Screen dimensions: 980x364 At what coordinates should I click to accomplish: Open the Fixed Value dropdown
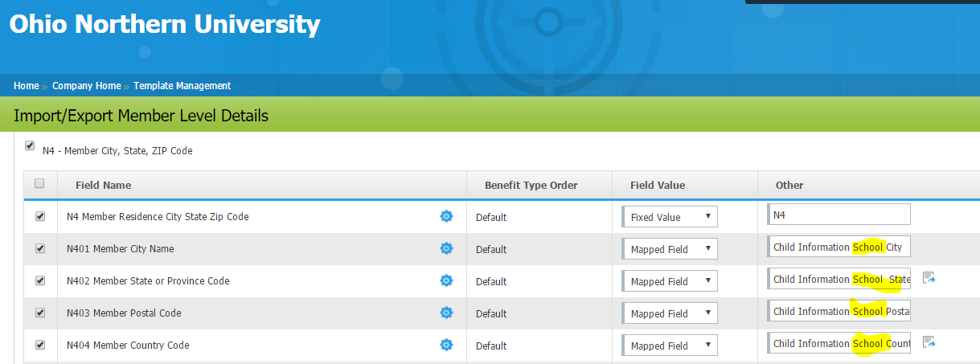(669, 217)
